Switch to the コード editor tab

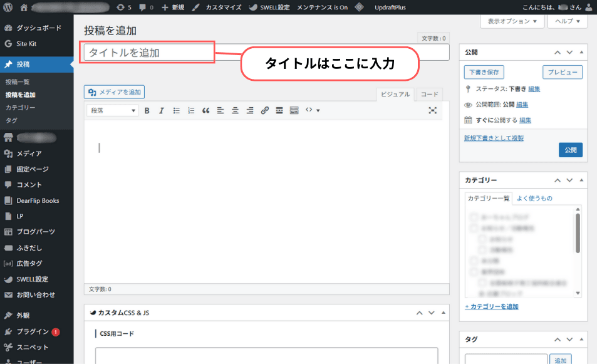tap(428, 94)
